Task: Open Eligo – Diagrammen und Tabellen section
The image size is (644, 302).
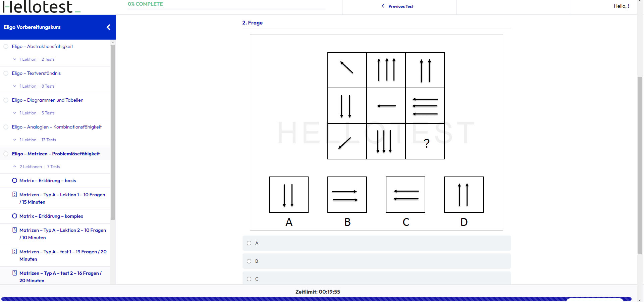Action: point(48,100)
